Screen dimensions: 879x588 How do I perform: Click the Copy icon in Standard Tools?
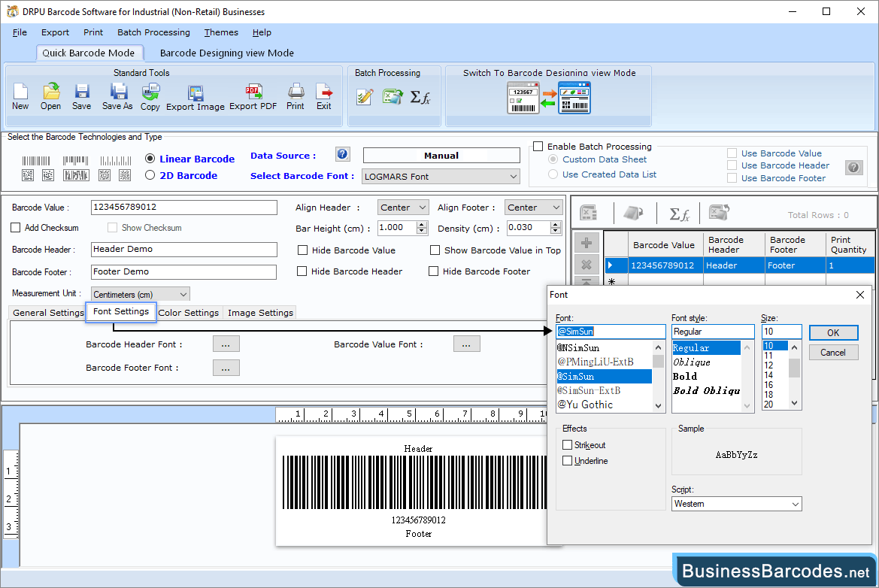tap(150, 92)
